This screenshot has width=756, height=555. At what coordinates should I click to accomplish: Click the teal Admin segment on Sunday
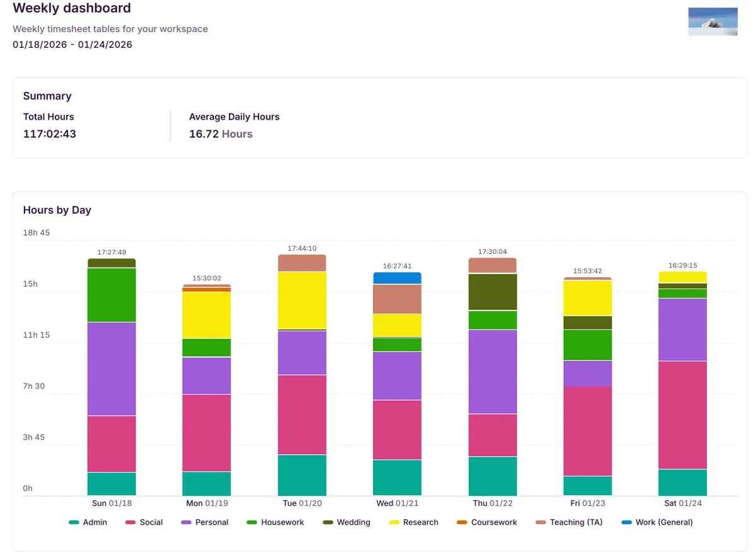pyautogui.click(x=112, y=484)
